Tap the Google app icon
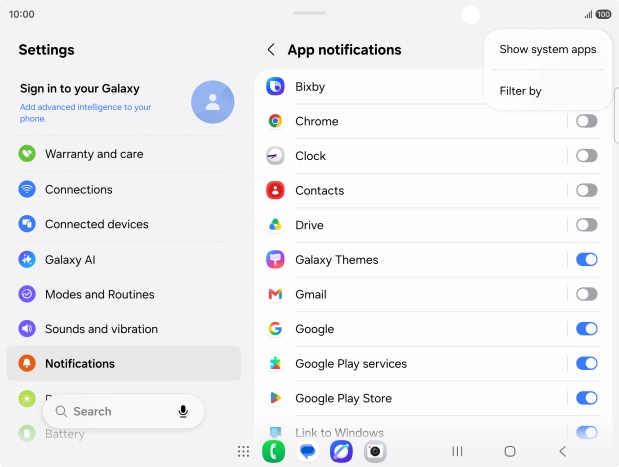Viewport: 619px width, 467px height. [x=275, y=329]
